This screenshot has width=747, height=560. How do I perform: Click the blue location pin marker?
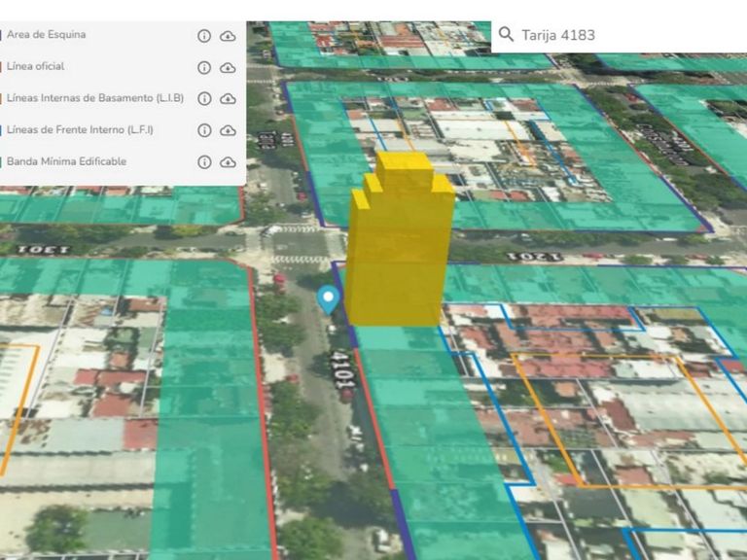pyautogui.click(x=328, y=300)
